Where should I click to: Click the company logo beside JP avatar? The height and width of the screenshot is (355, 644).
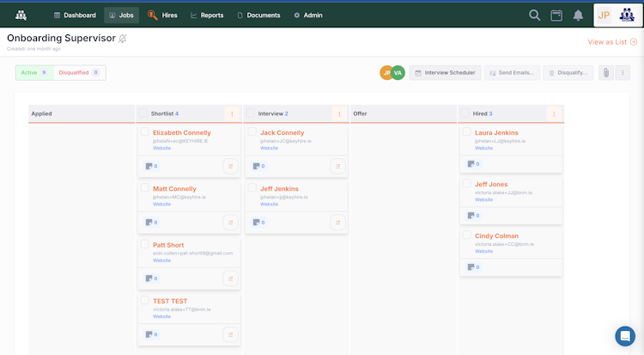pos(627,15)
